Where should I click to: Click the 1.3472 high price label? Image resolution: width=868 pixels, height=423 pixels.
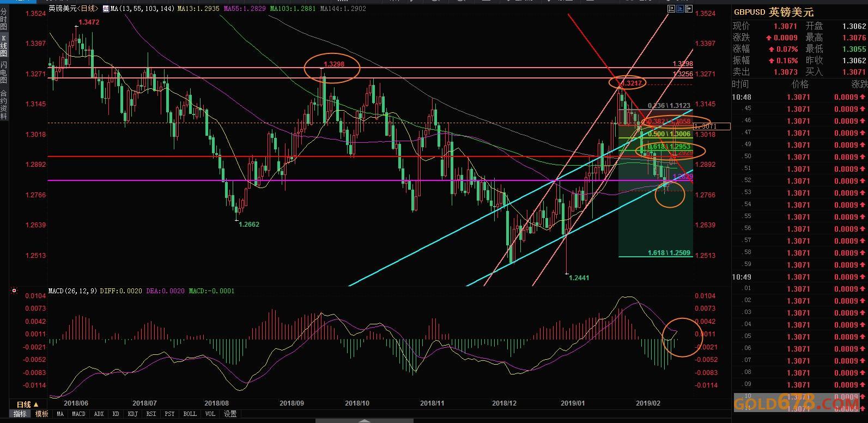[89, 22]
